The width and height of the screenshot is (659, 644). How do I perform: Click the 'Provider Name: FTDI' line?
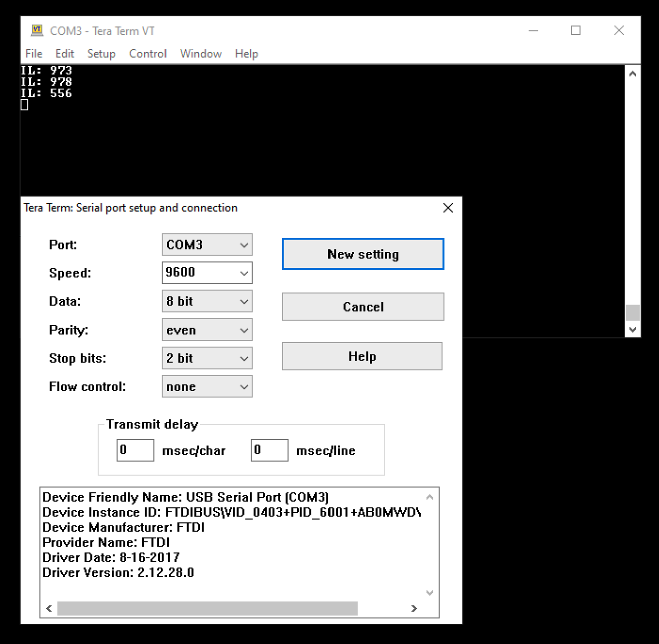click(106, 542)
